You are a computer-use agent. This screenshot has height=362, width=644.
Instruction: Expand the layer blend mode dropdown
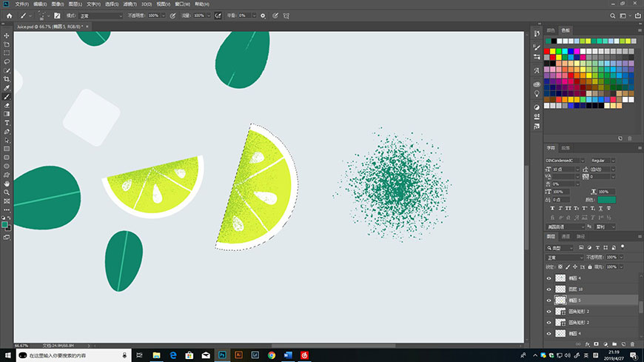coord(565,257)
